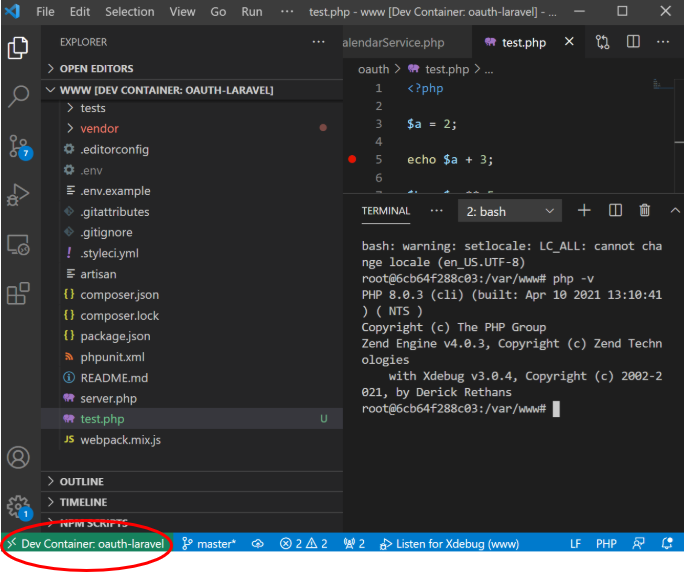Open the .env file
The image size is (685, 572).
click(192, 170)
